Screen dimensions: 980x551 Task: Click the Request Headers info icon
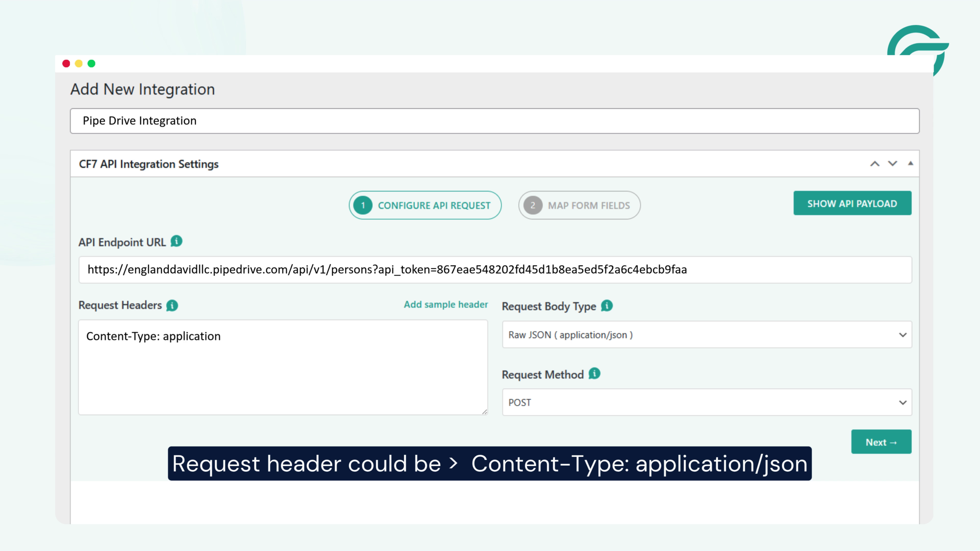pyautogui.click(x=172, y=305)
